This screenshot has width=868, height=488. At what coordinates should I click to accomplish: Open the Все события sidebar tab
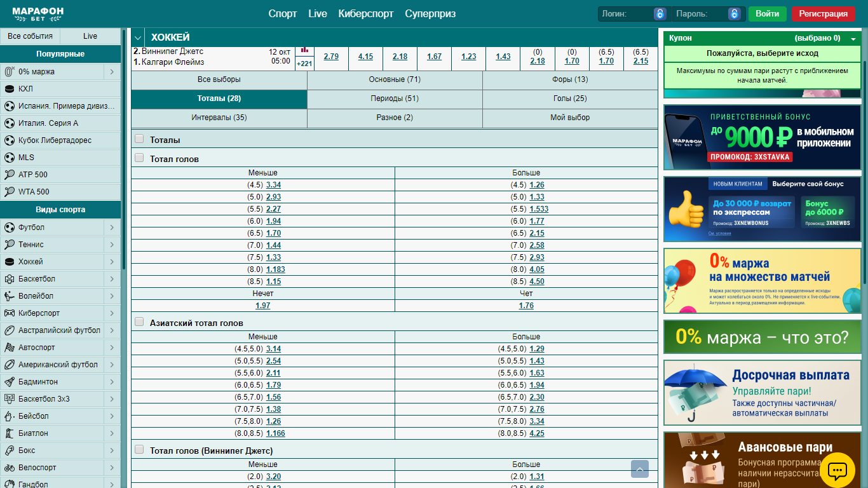coord(30,36)
